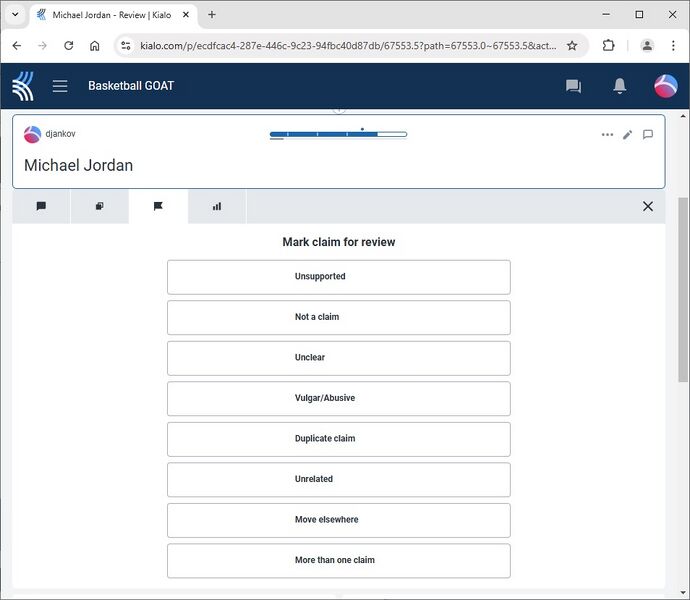Open the discussion chat icon in header
Image resolution: width=690 pixels, height=600 pixels.
(573, 86)
